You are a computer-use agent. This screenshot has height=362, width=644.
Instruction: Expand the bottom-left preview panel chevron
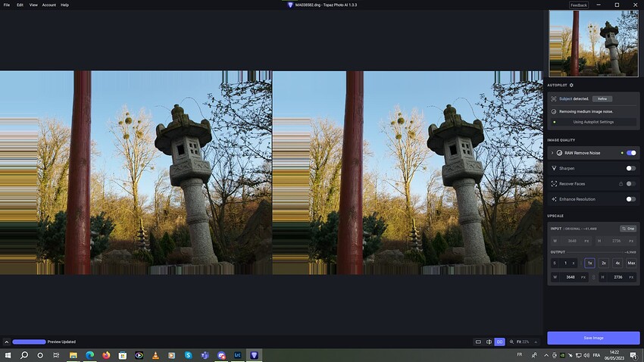click(6, 342)
